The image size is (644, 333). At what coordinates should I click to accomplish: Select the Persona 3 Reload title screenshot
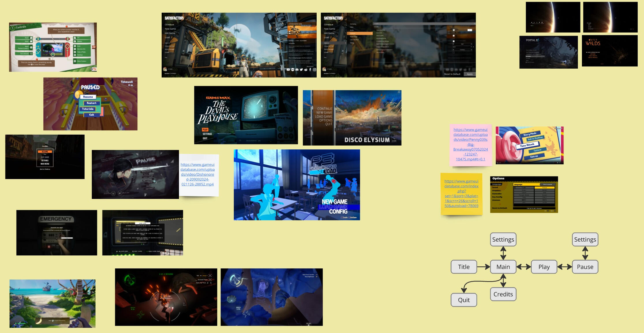pyautogui.click(x=297, y=185)
